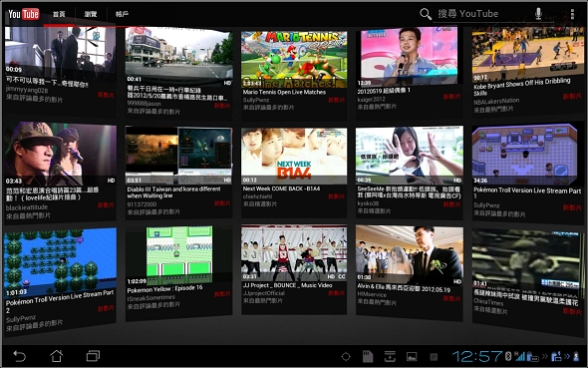Open recent apps overview icon

[93, 356]
